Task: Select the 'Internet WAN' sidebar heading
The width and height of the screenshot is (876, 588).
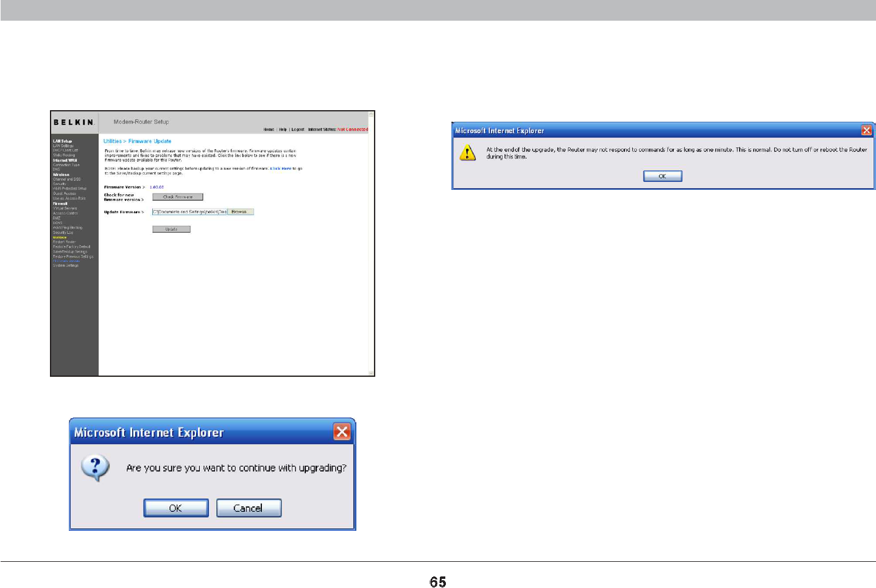Action: pos(65,160)
